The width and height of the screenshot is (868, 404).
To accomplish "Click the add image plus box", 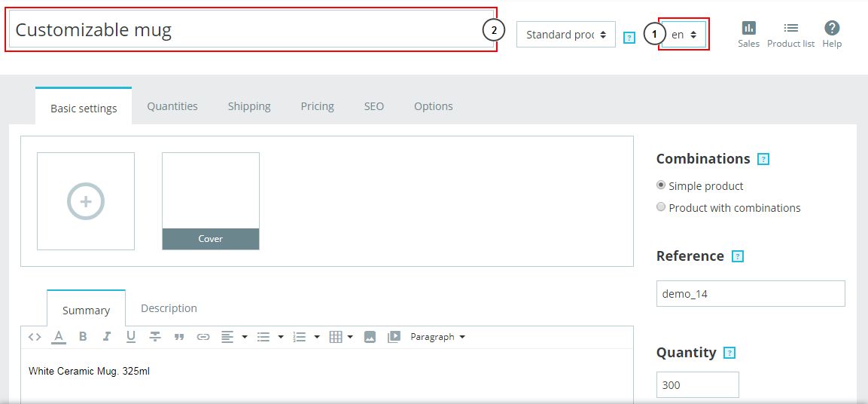I will (x=86, y=201).
